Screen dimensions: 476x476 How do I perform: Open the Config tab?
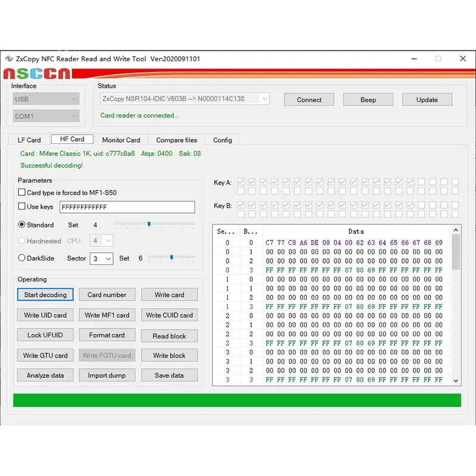[x=223, y=140]
